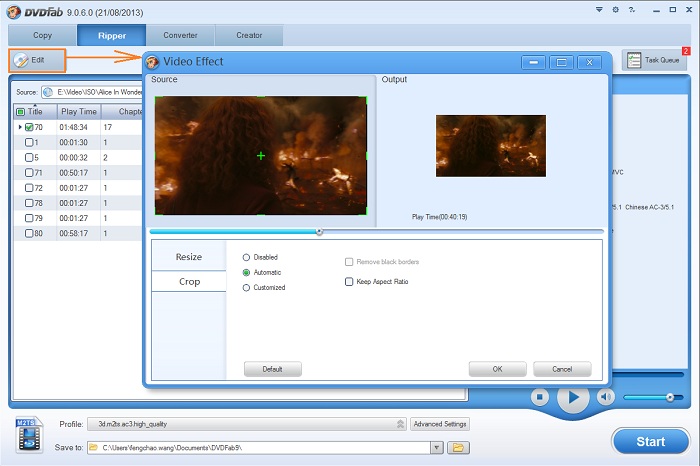Check title 78 checkbox
The height and width of the screenshot is (466, 700).
[29, 203]
